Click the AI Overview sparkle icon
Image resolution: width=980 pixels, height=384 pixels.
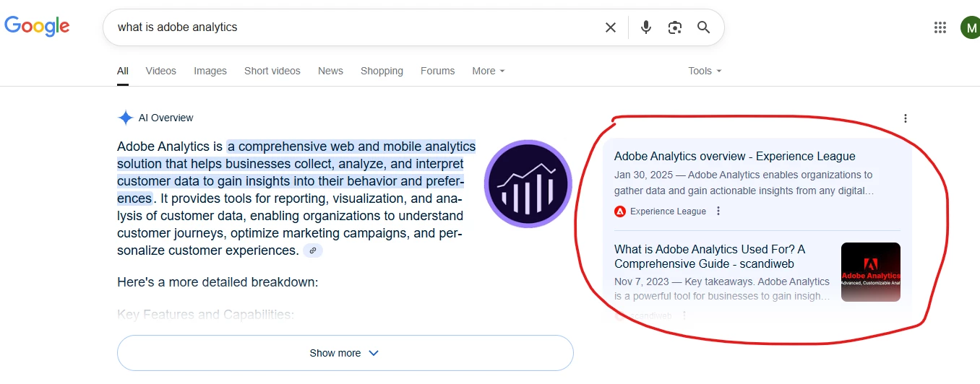click(x=126, y=118)
